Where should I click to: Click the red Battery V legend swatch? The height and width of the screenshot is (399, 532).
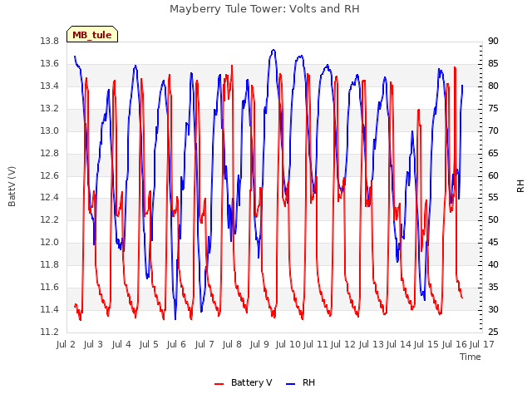(x=219, y=383)
